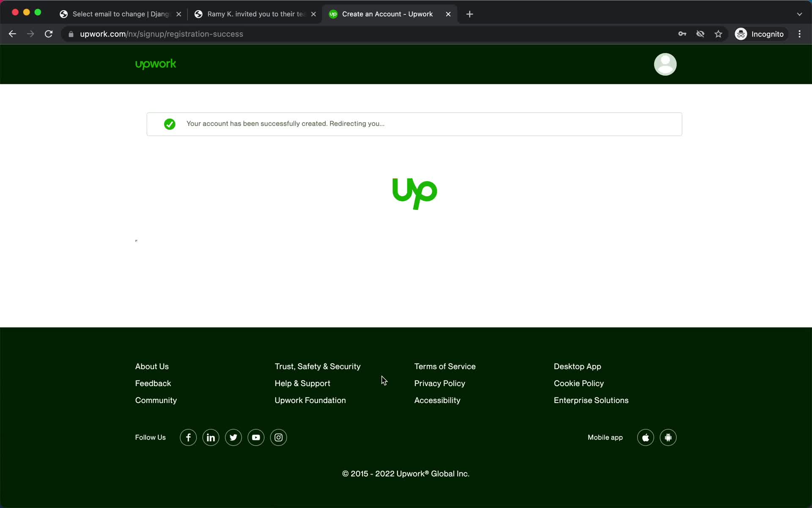The height and width of the screenshot is (508, 812).
Task: Click the lock icon for site information
Action: (x=71, y=34)
